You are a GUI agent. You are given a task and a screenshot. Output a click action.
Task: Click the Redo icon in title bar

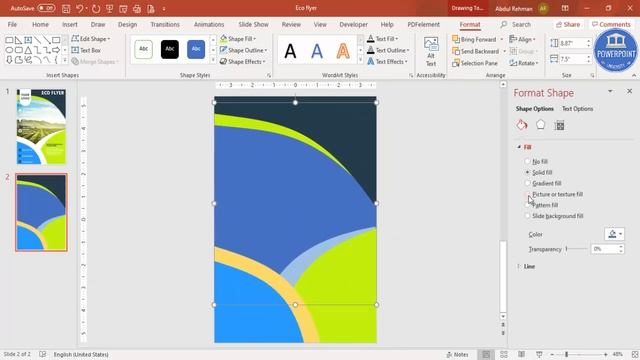[96, 8]
